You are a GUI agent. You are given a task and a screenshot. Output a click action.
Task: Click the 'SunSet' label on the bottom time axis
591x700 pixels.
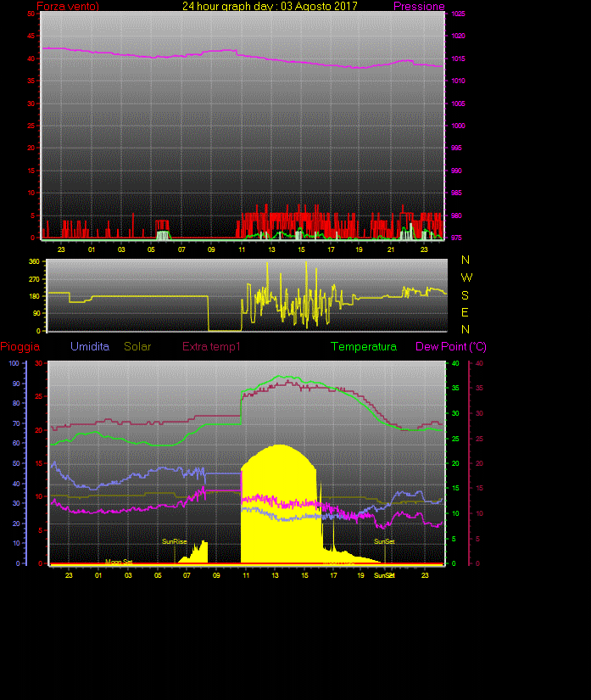pyautogui.click(x=384, y=575)
